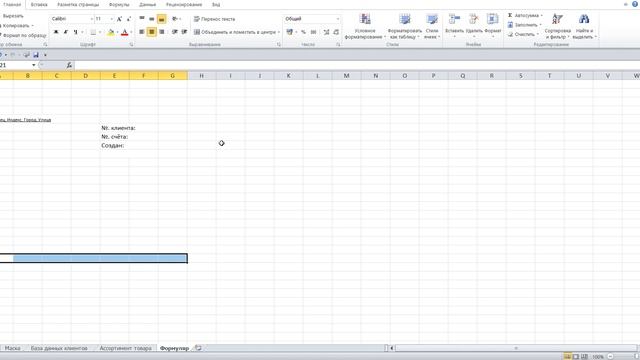The height and width of the screenshot is (360, 640).
Task: Open Excel help question mark
Action: (x=635, y=4)
